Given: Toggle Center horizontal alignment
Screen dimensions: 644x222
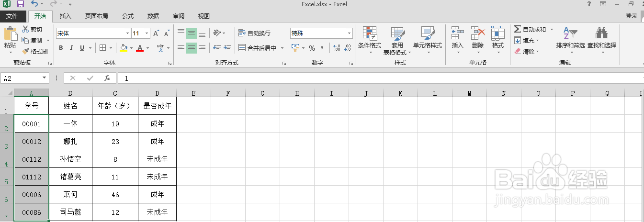Looking at the screenshot, I should [192, 48].
